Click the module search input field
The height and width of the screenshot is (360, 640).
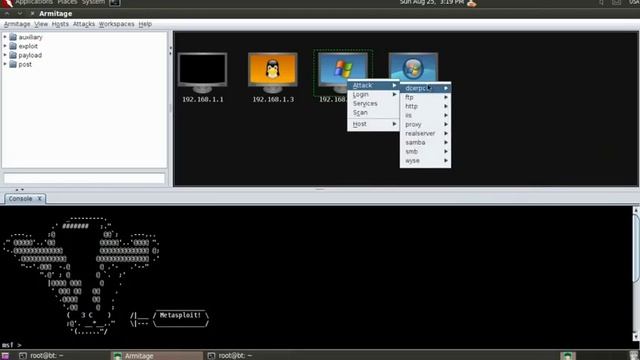(x=84, y=178)
